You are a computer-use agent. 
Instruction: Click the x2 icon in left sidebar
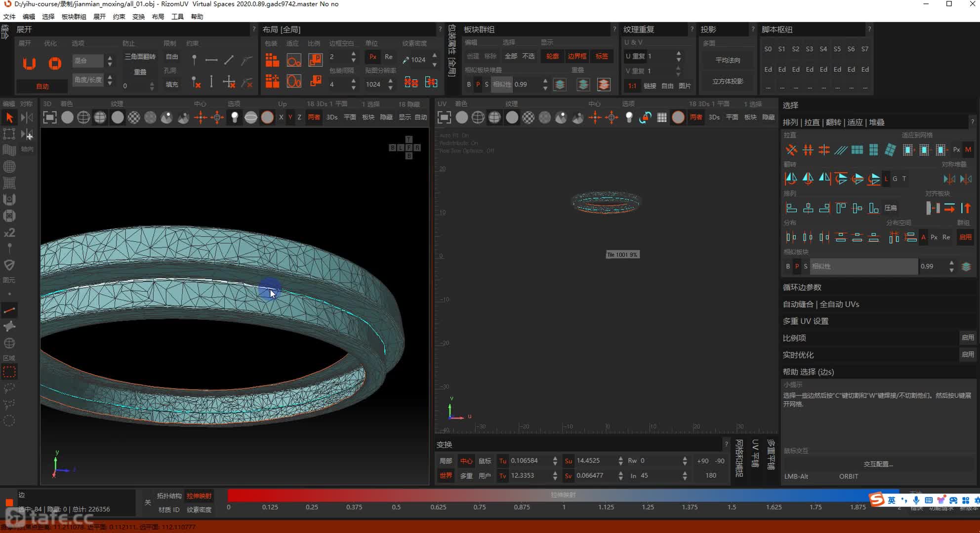(9, 232)
